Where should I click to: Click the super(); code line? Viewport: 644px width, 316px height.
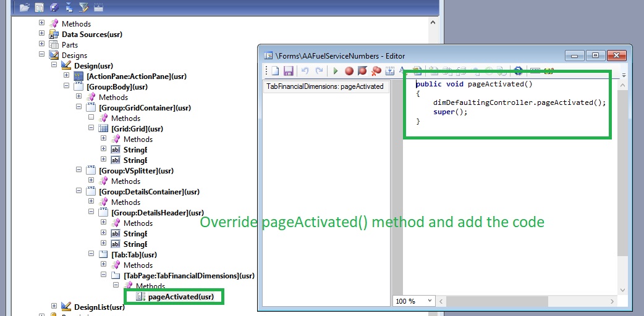pyautogui.click(x=450, y=112)
